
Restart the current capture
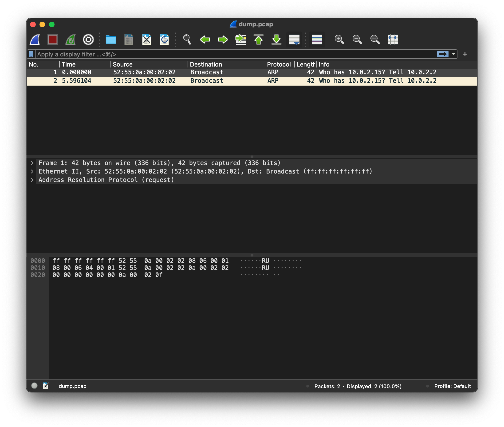pyautogui.click(x=71, y=40)
